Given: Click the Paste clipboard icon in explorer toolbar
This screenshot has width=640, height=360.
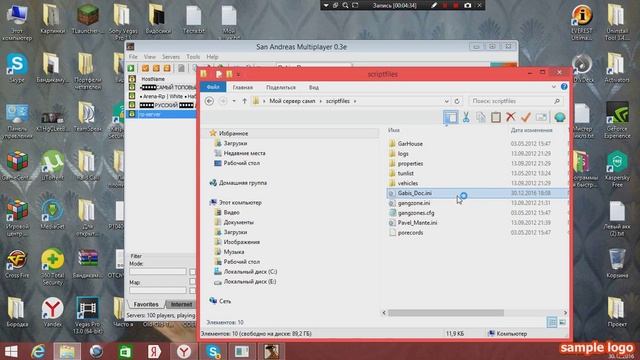Looking at the screenshot, I should (496, 117).
